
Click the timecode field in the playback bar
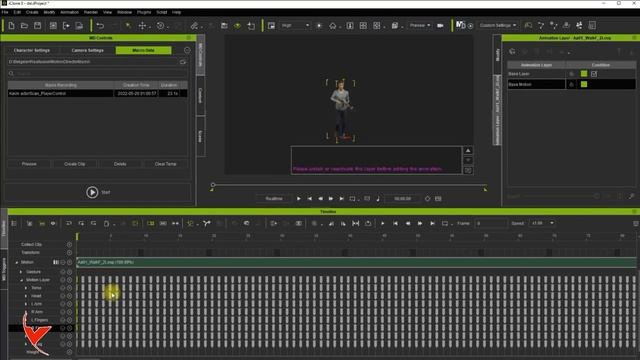402,199
